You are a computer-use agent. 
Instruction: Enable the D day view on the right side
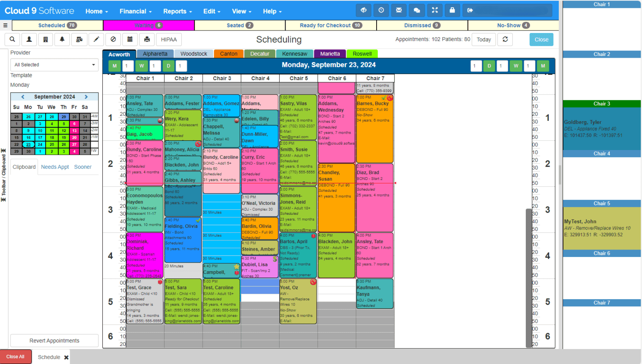[x=489, y=66]
